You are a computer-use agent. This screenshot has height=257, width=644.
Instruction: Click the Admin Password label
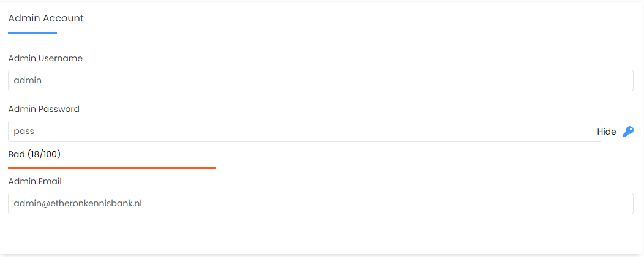pos(44,109)
